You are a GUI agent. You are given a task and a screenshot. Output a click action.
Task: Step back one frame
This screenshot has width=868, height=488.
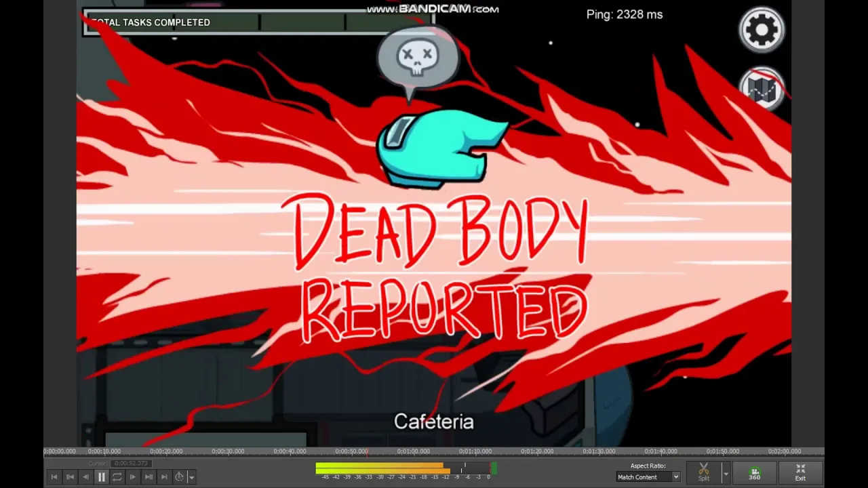pyautogui.click(x=85, y=477)
